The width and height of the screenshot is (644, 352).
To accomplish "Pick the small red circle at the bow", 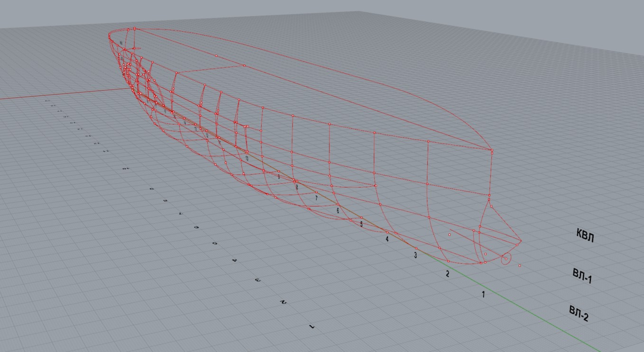I will pyautogui.click(x=506, y=259).
